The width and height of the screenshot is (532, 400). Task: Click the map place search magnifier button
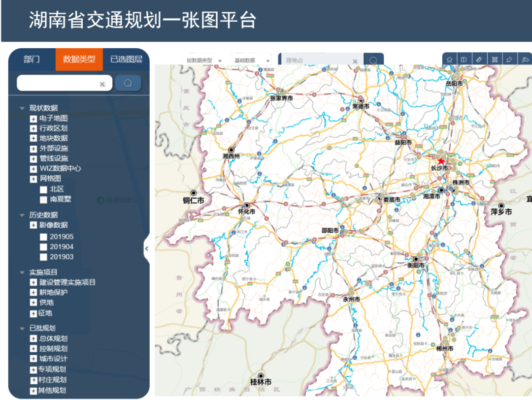click(x=373, y=61)
